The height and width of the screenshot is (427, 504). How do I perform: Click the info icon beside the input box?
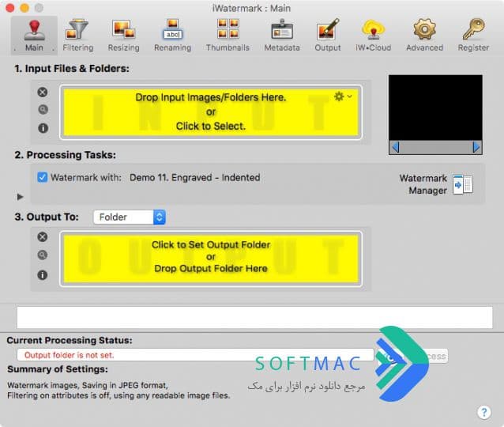[x=43, y=128]
